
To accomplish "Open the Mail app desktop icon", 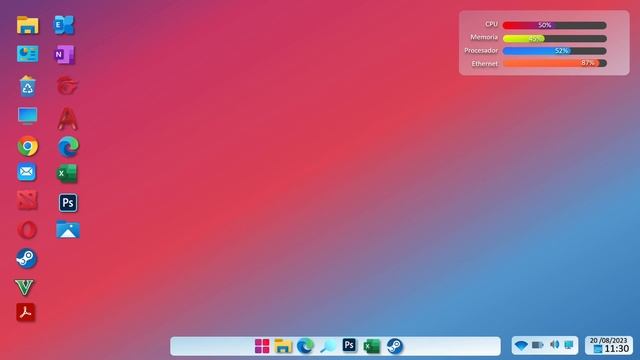I will pos(27,172).
